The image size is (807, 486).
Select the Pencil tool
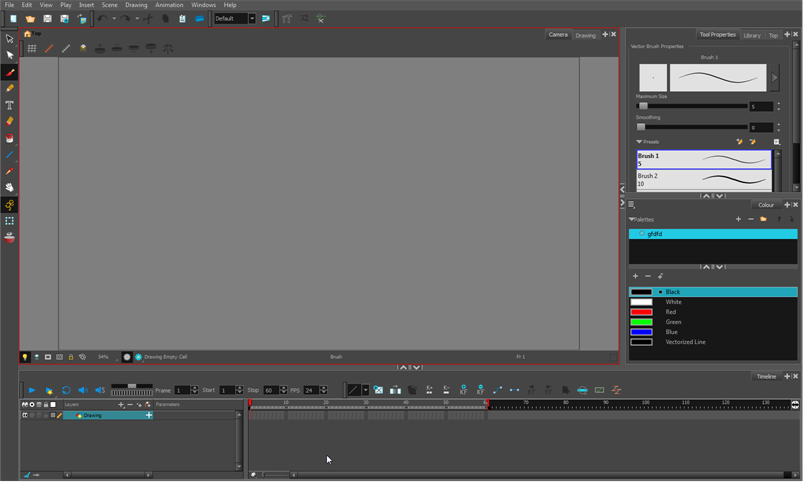click(x=10, y=88)
